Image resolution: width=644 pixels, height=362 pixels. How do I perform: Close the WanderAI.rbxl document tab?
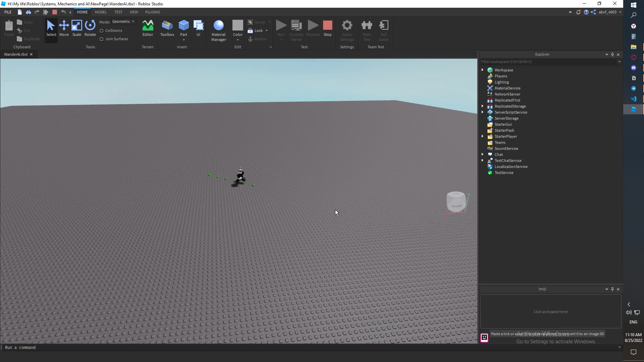click(x=31, y=54)
